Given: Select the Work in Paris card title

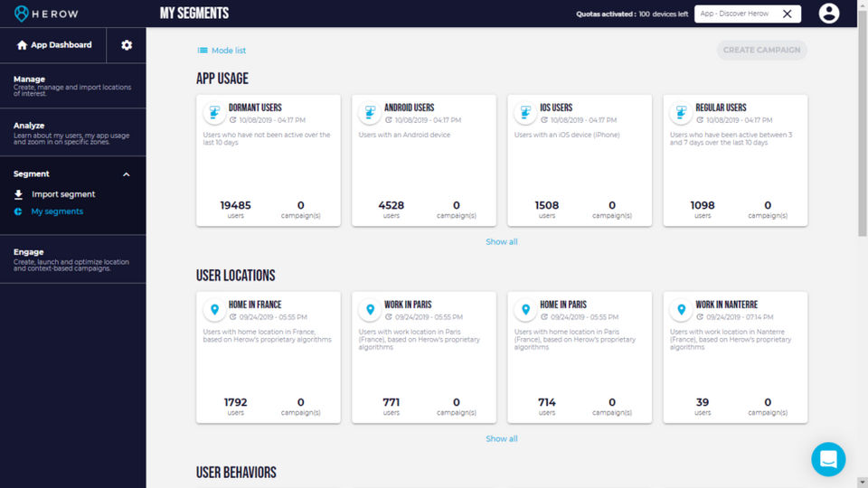Looking at the screenshot, I should pos(408,305).
